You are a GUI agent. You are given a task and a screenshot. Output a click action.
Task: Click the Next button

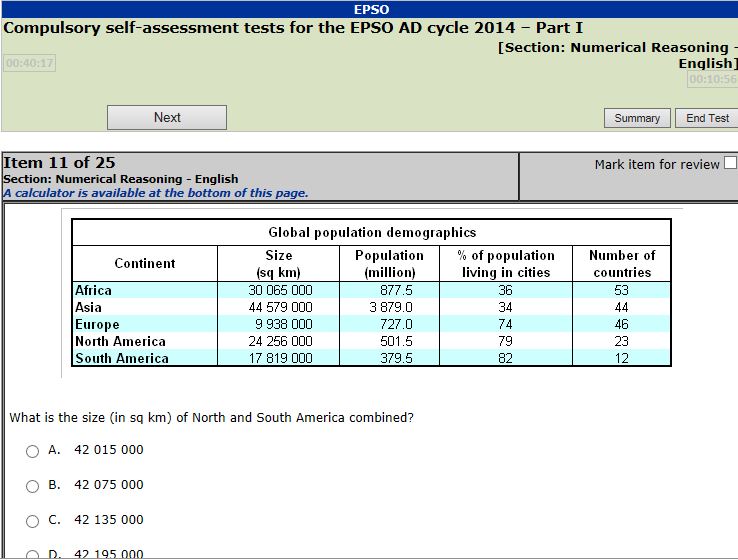coord(167,118)
